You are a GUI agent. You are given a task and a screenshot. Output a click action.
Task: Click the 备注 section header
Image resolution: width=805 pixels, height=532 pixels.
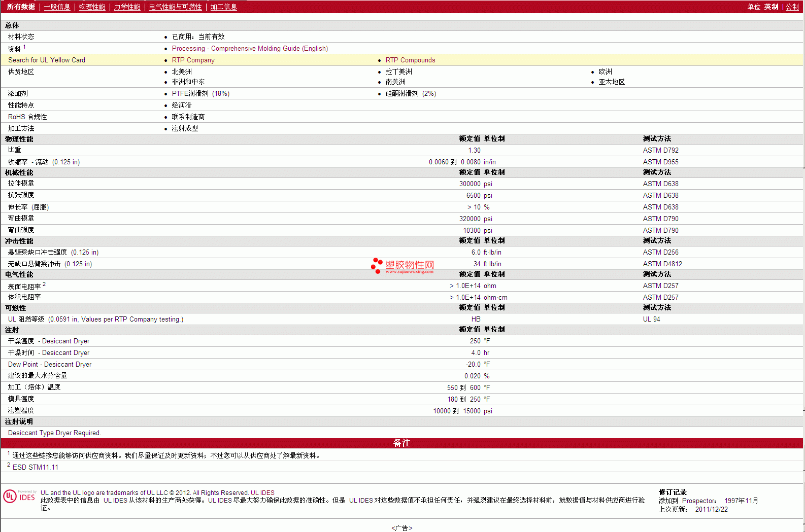point(401,443)
